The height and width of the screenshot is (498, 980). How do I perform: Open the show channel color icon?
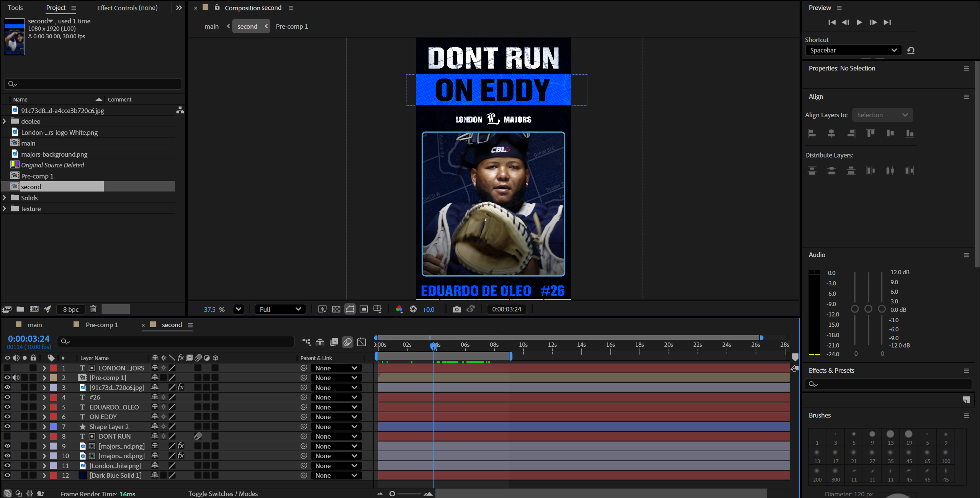399,309
